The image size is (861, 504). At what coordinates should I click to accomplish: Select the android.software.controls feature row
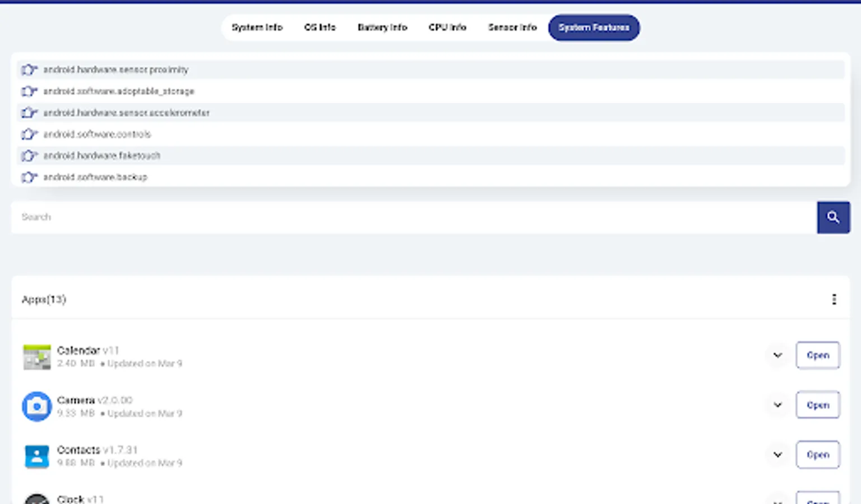click(x=430, y=134)
